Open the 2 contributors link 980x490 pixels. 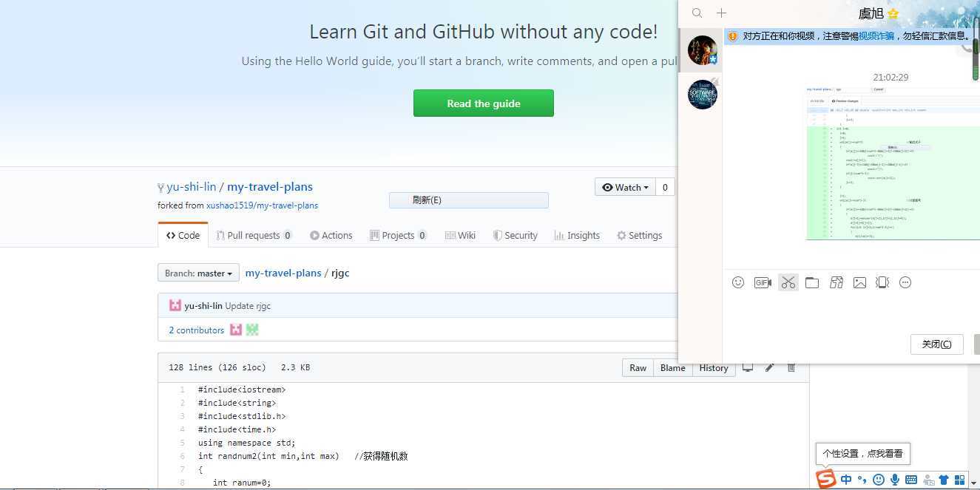pos(197,330)
